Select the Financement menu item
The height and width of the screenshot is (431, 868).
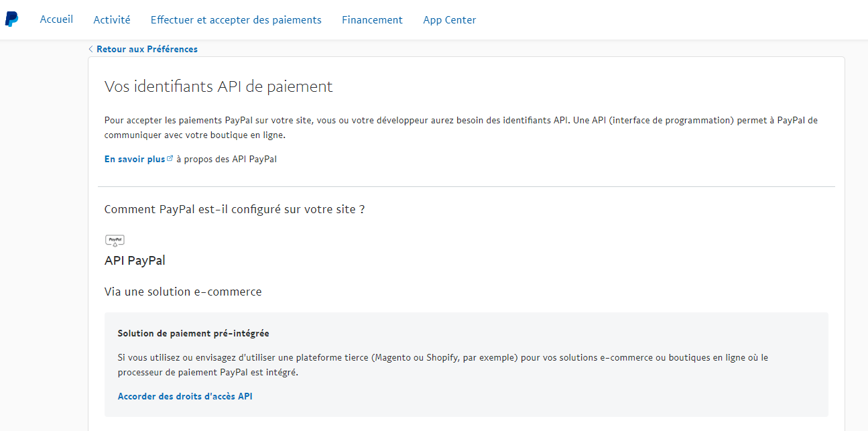point(372,20)
